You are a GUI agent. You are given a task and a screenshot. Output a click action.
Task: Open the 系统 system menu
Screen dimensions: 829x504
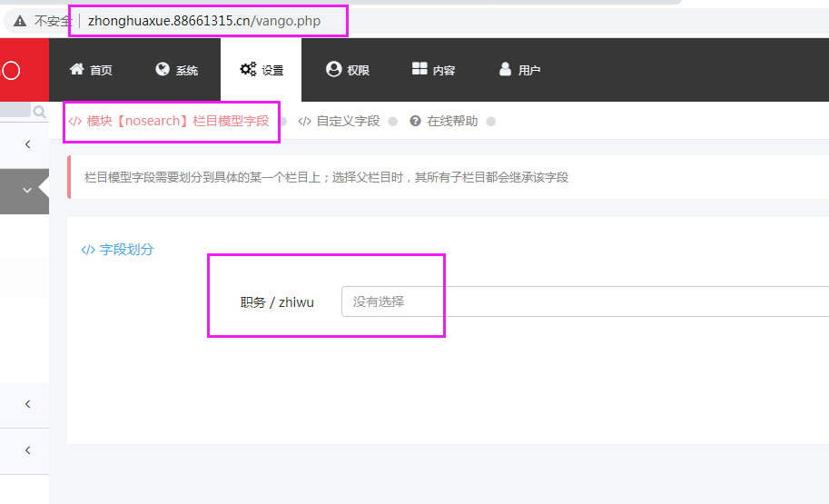177,70
